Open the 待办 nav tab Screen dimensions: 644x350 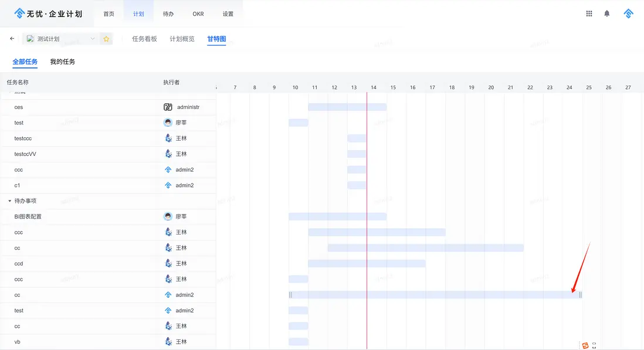tap(168, 14)
